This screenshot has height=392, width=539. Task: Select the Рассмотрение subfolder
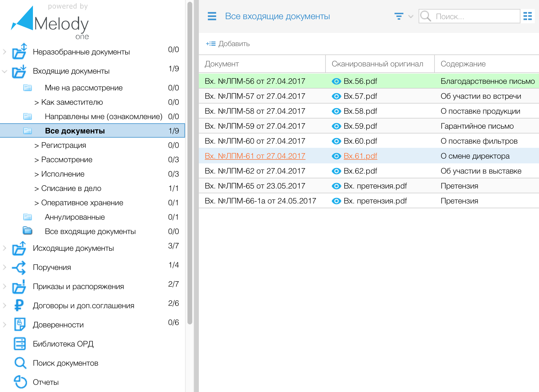[66, 160]
